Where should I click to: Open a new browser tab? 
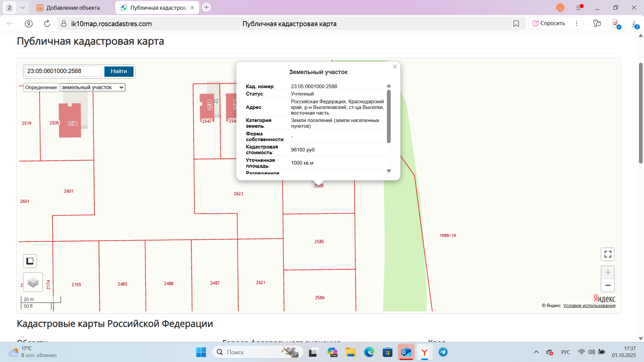point(207,7)
